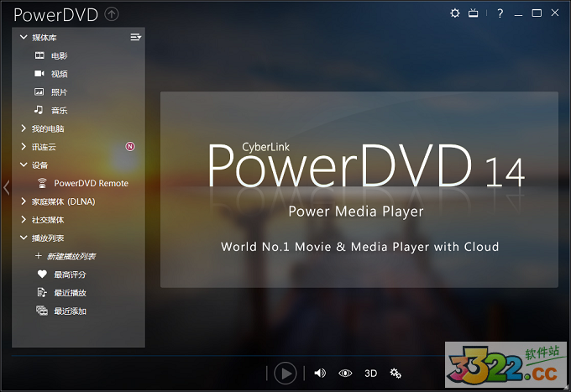The image size is (571, 392).
Task: Click the PowerDVD Remote wireless icon
Action: pyautogui.click(x=42, y=183)
